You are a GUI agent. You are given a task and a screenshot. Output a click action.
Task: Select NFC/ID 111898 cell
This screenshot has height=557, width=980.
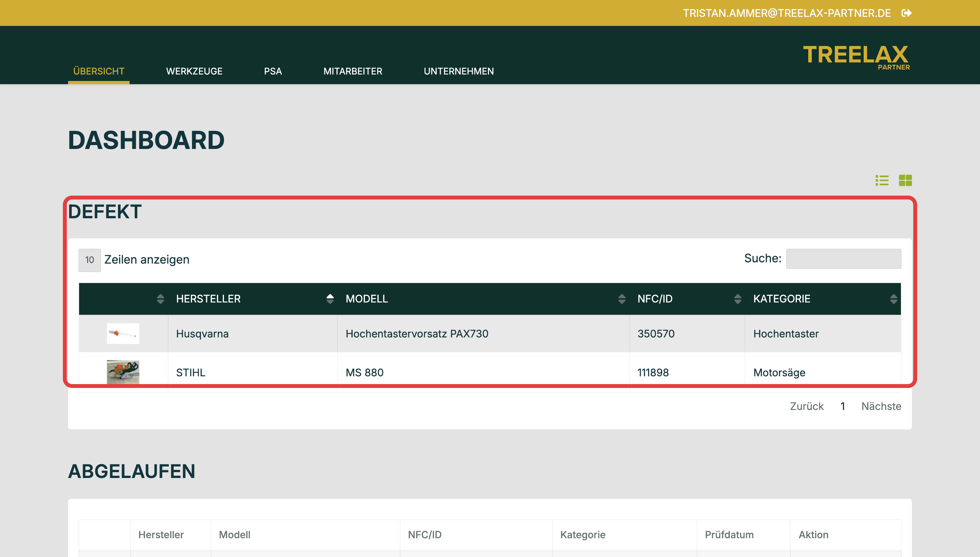pyautogui.click(x=687, y=372)
